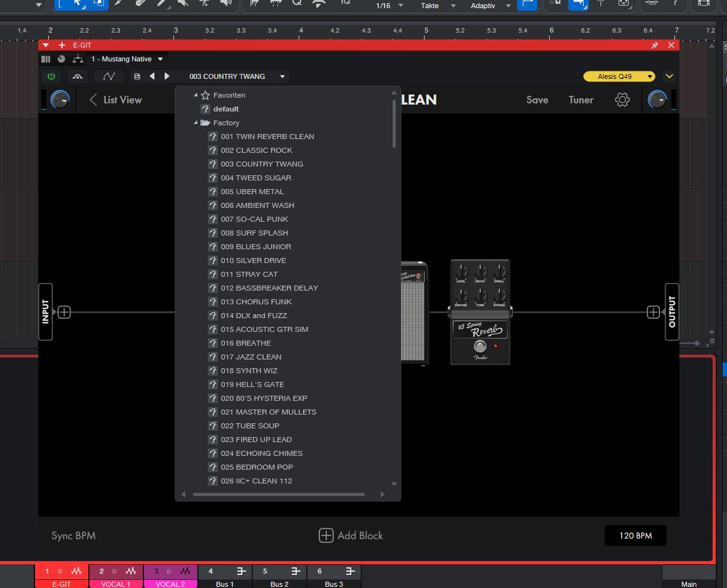Choose preset 017 JAZZ CLEAN
This screenshot has width=727, height=588.
click(x=251, y=357)
